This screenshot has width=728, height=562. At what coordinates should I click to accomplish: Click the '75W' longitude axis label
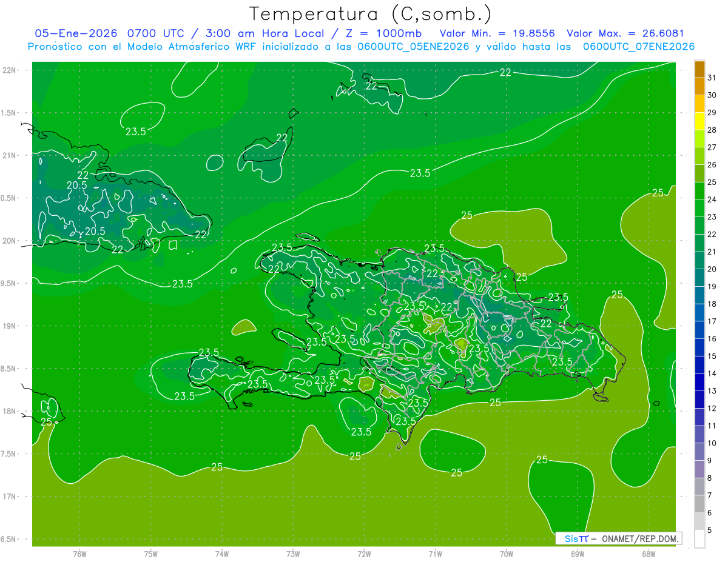pos(151,554)
